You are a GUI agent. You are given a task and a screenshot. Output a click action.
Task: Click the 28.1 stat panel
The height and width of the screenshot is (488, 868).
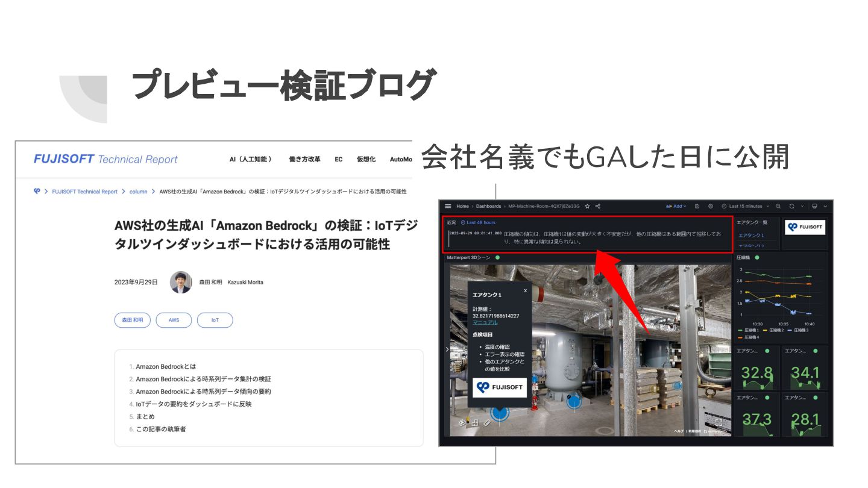pyautogui.click(x=805, y=415)
